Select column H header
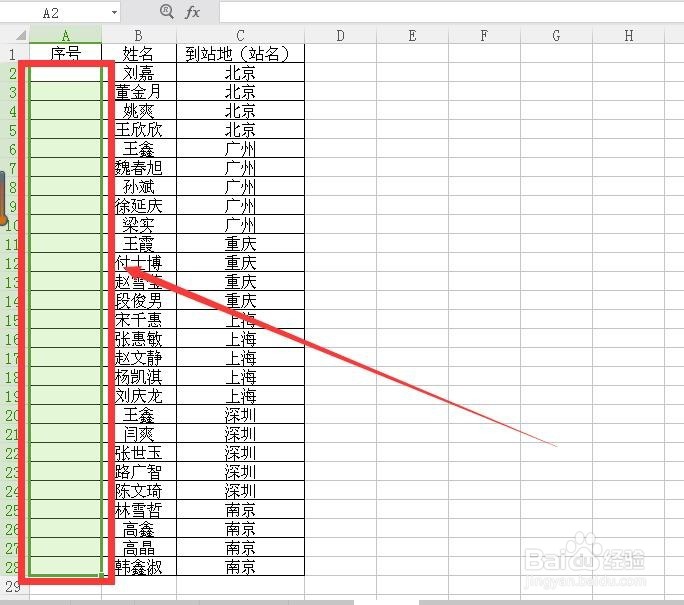 (629, 35)
